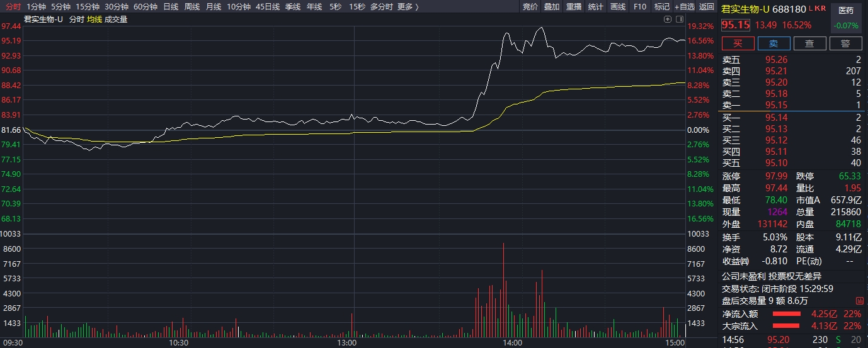Click the red 买 buy button
Screen dimensions: 868x348
pos(737,43)
